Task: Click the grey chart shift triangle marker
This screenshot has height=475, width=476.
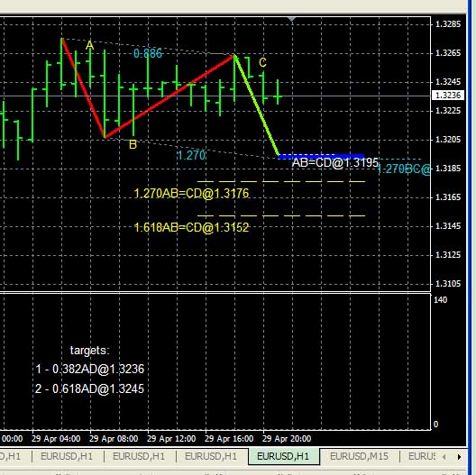Action: pos(292,20)
